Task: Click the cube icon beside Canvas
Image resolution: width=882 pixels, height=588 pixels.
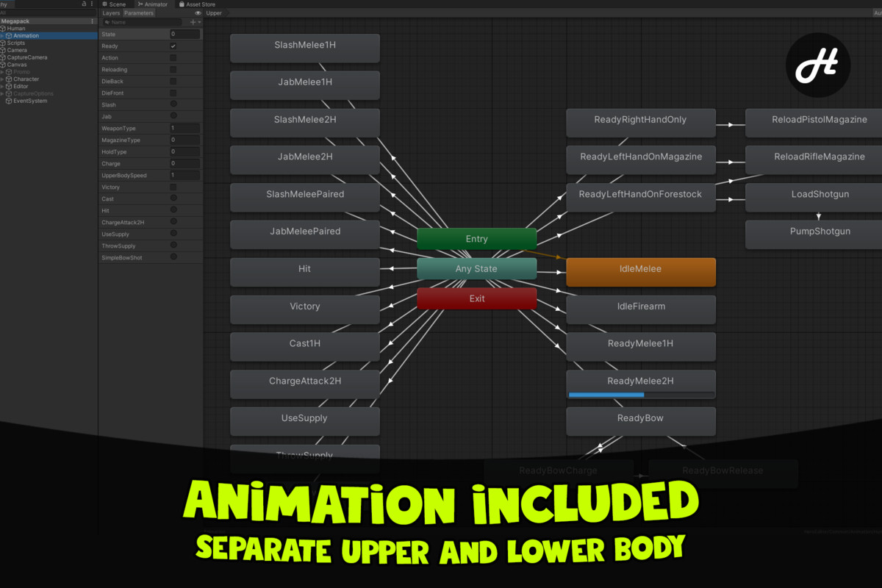Action: click(x=4, y=65)
